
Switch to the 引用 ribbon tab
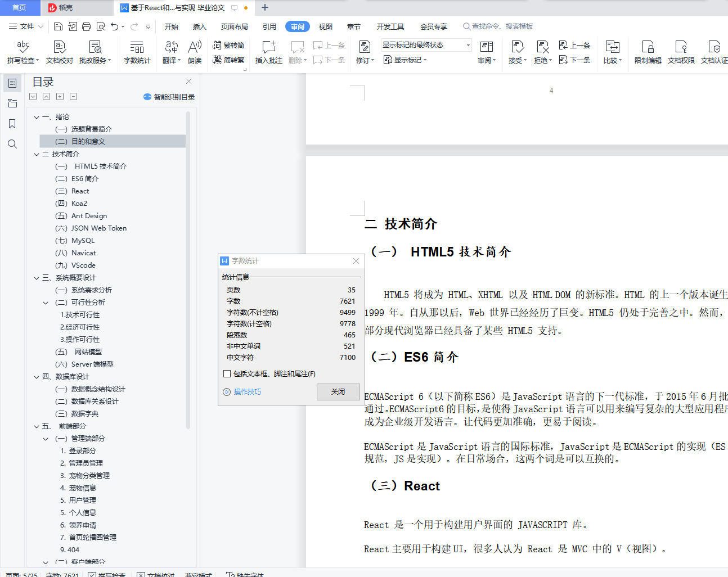269,26
